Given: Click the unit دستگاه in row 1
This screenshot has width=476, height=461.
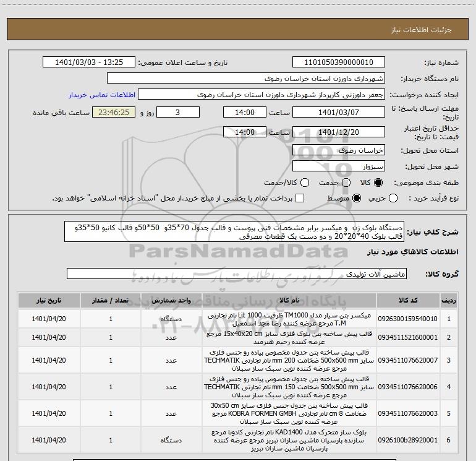Looking at the screenshot, I should pos(171,319).
